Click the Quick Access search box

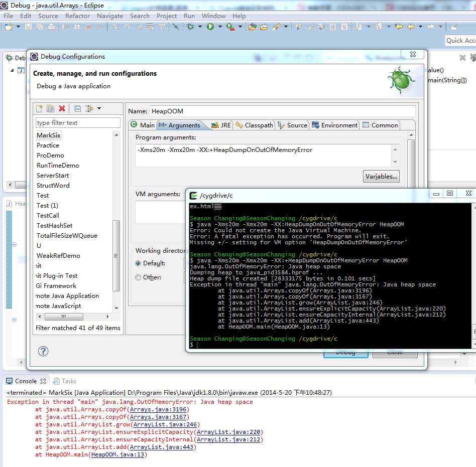(460, 40)
